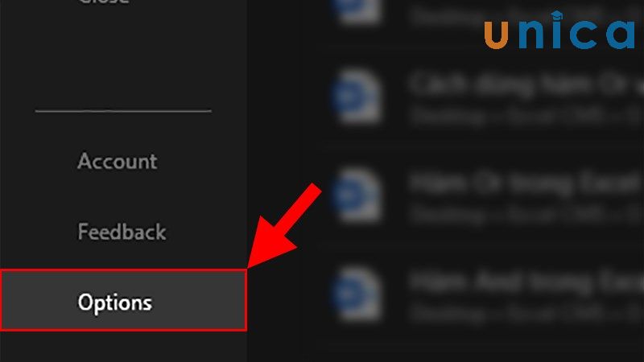Click the file path under "Hàm Or trong Excel"
The image size is (644, 362).
(x=526, y=215)
